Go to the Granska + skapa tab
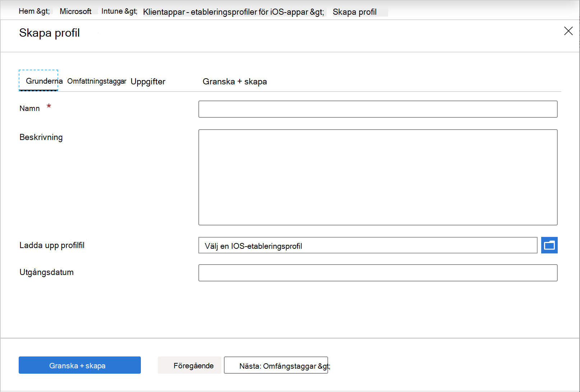 (235, 81)
